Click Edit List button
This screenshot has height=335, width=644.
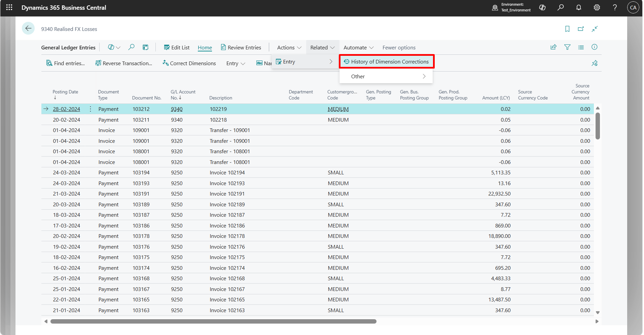pos(177,48)
